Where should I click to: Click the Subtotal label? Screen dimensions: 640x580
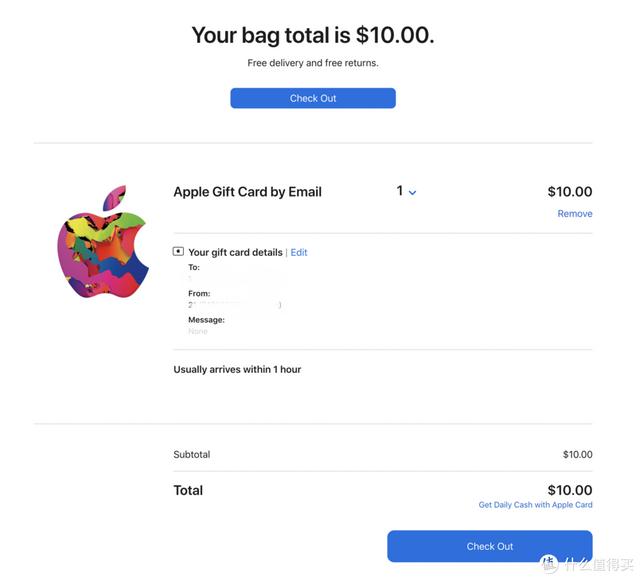tap(192, 455)
